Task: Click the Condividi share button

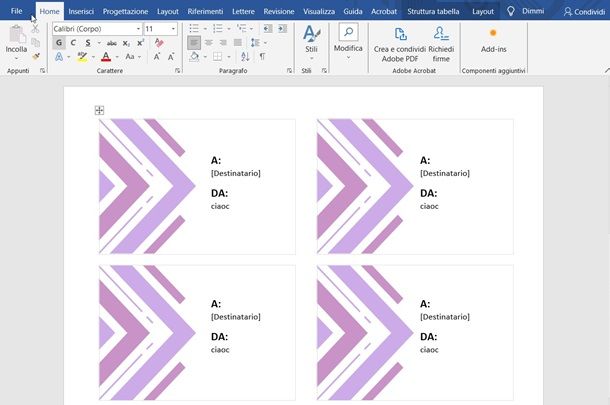Action: tap(585, 12)
